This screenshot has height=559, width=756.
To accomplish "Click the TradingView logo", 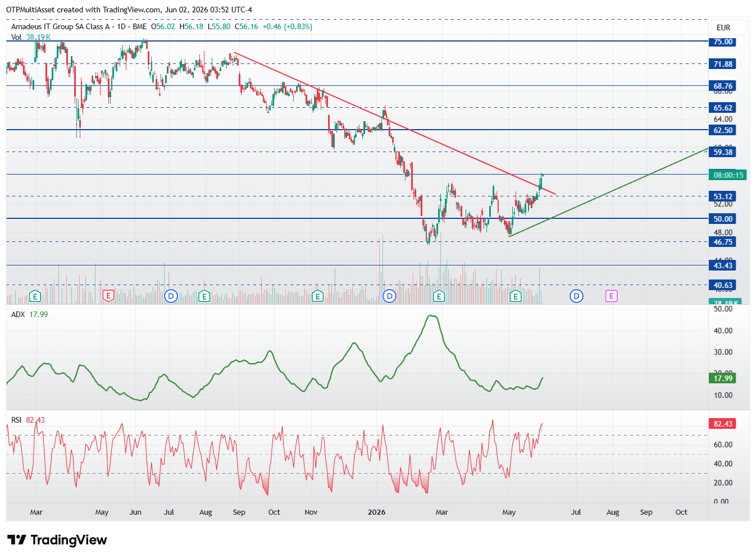I will click(57, 540).
